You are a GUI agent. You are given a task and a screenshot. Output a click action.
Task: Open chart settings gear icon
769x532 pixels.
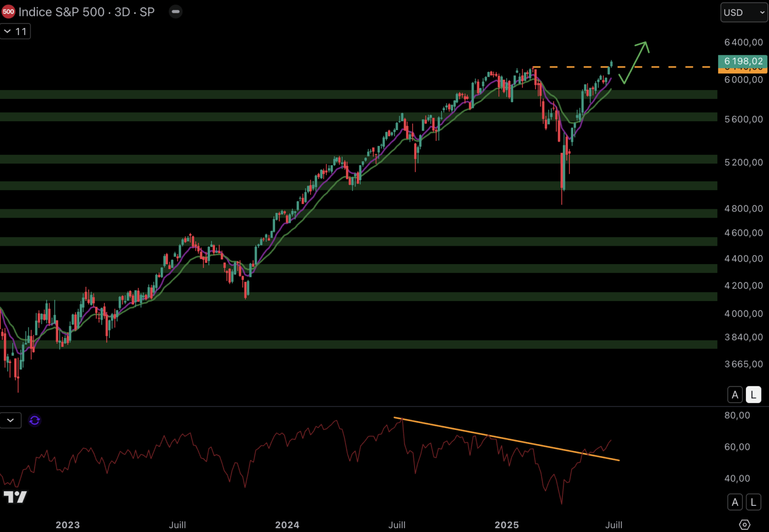pos(745,525)
